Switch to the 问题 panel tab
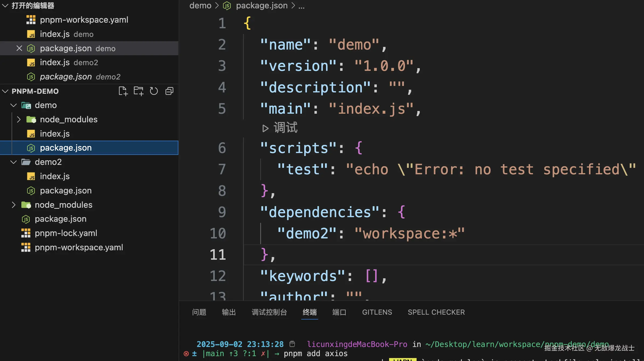This screenshot has width=644, height=361. click(x=199, y=312)
